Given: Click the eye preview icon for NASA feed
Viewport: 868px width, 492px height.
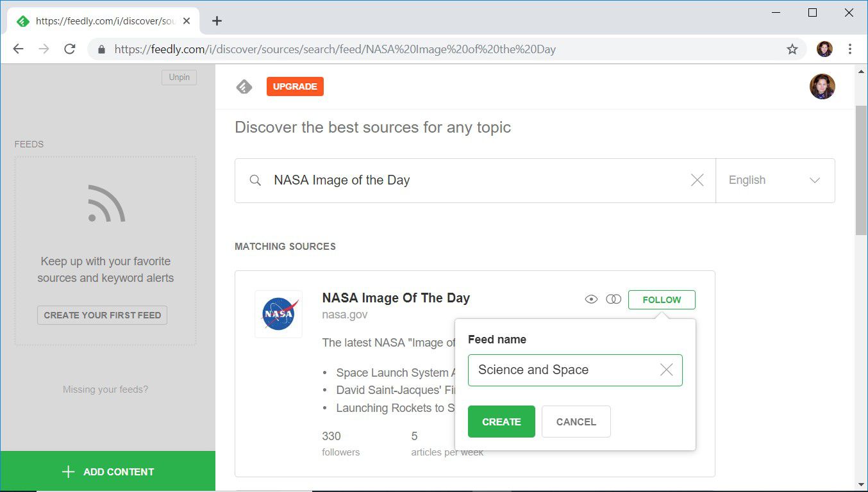Looking at the screenshot, I should (x=591, y=299).
